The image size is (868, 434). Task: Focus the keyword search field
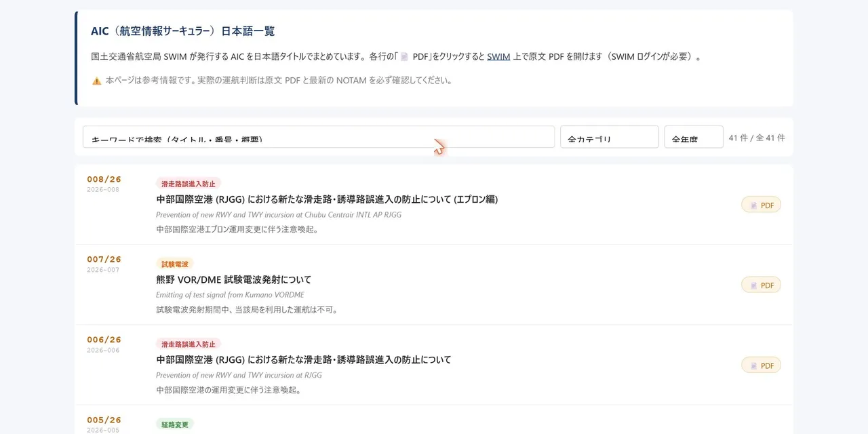coord(319,137)
